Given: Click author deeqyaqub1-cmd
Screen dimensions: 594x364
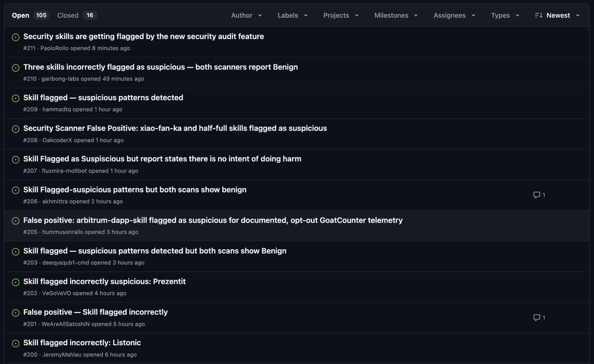Looking at the screenshot, I should [x=65, y=263].
